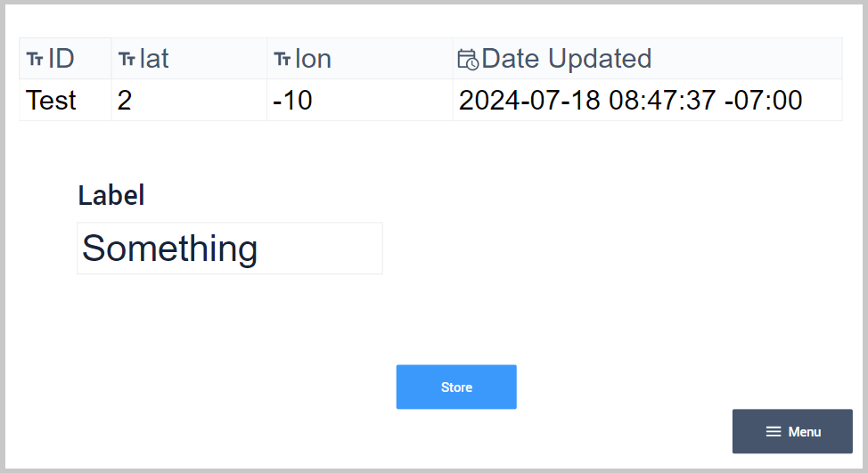Click the lat cell with value 2
This screenshot has height=473, width=868.
click(125, 101)
